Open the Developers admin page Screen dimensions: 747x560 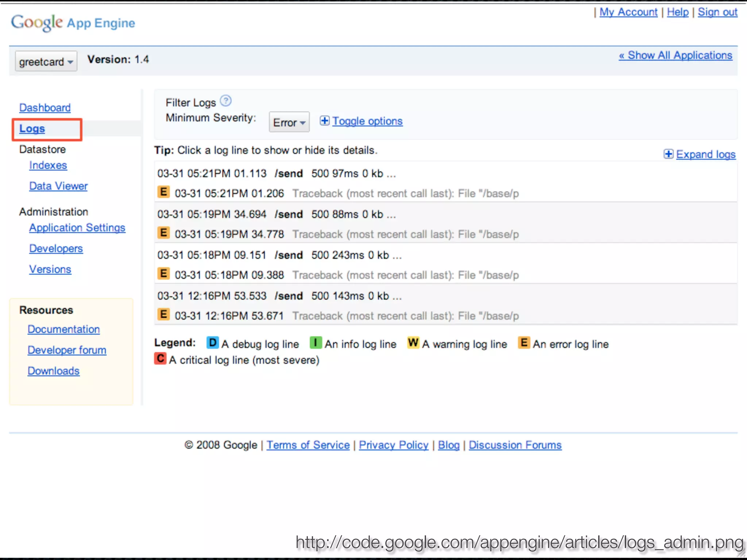[x=56, y=249]
